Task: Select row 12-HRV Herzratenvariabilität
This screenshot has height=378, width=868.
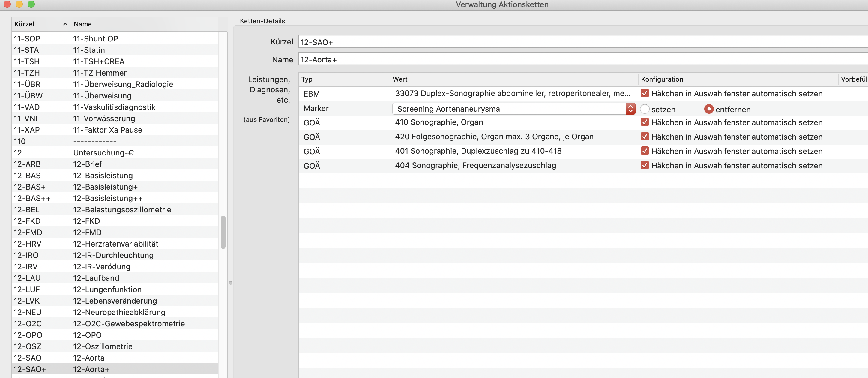Action: (115, 244)
